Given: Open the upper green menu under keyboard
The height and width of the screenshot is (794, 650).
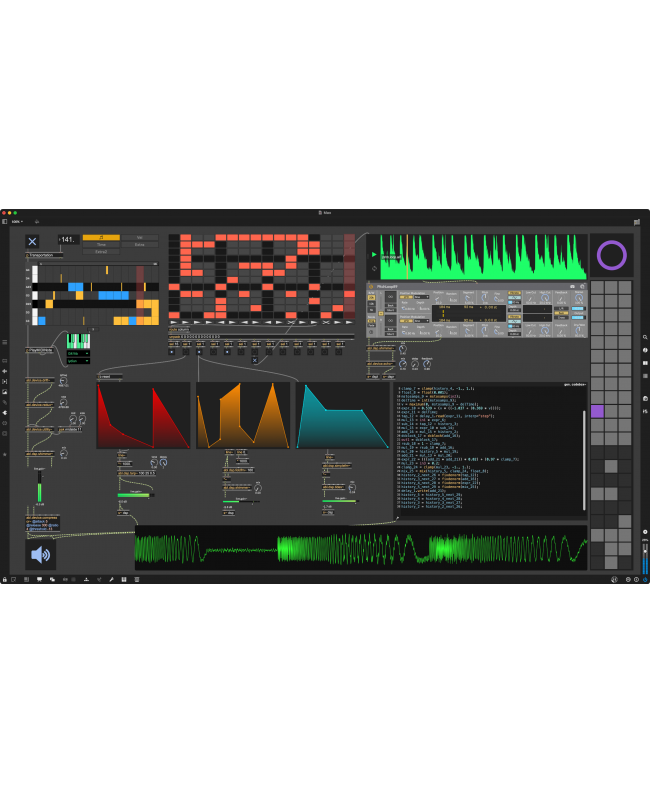Looking at the screenshot, I should tap(78, 353).
